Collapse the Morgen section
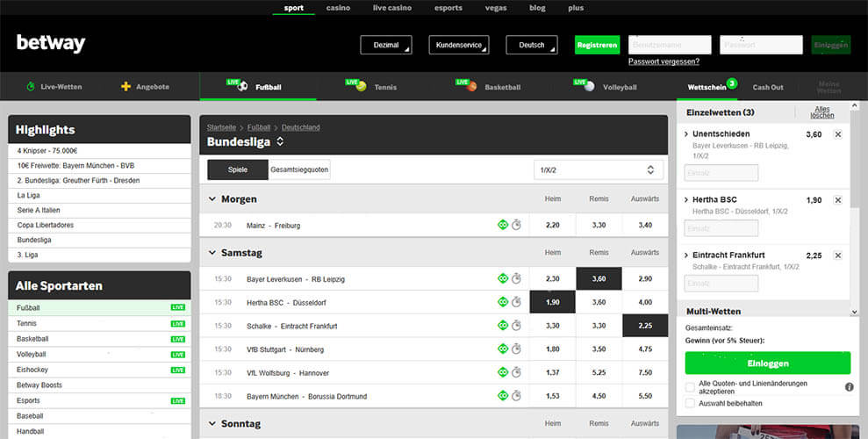 coord(212,198)
